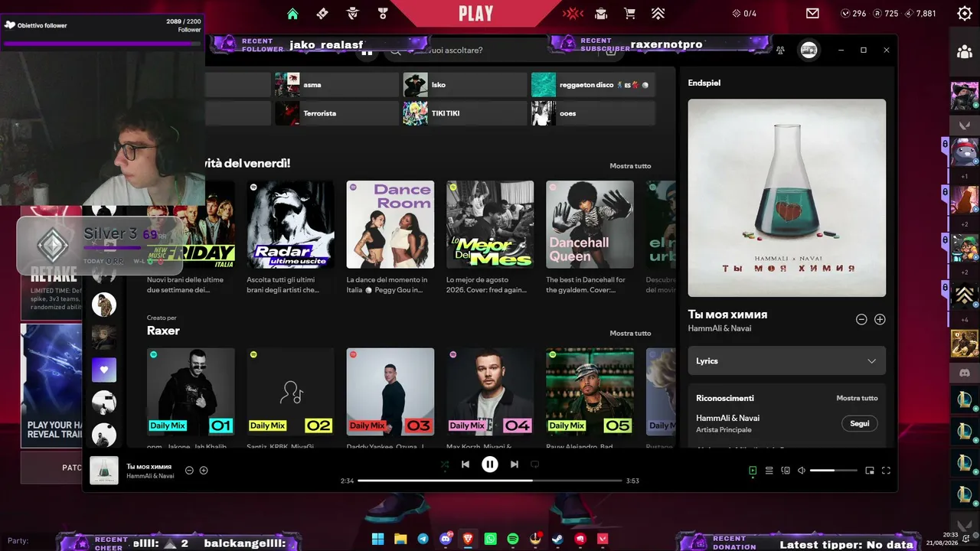Screen dimensions: 980x551
Task: Open WhatsApp from the taskbar
Action: click(x=491, y=539)
